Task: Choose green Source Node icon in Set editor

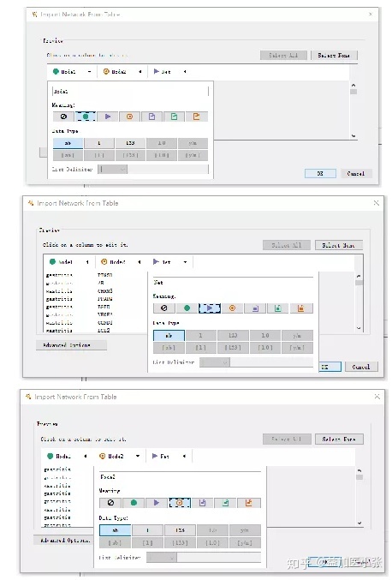Action: (x=187, y=308)
